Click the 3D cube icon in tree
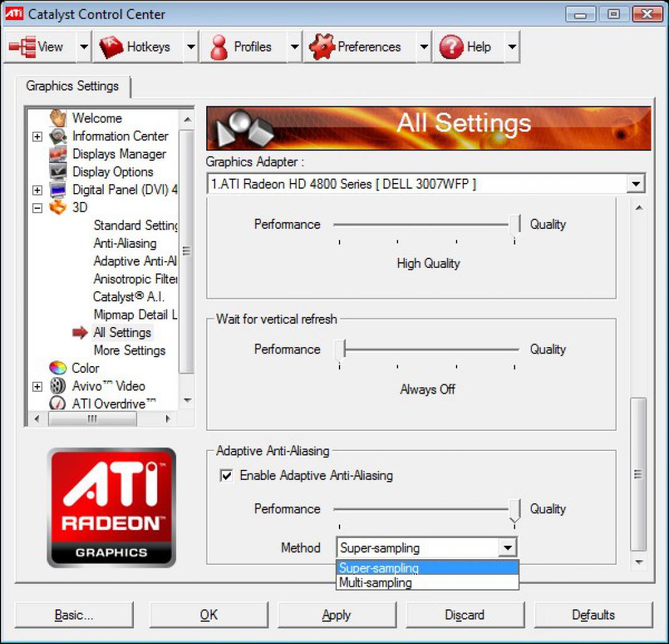669x644 pixels. (x=58, y=207)
